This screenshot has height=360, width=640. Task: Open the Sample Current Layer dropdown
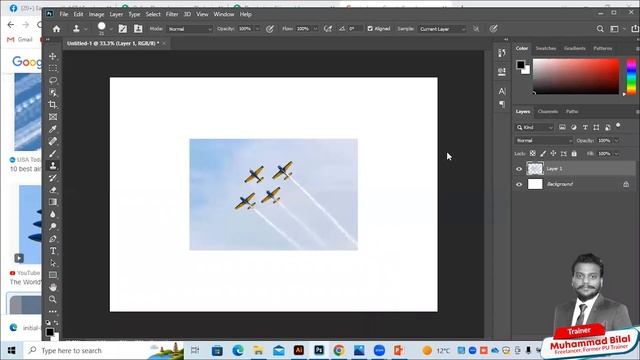[442, 29]
